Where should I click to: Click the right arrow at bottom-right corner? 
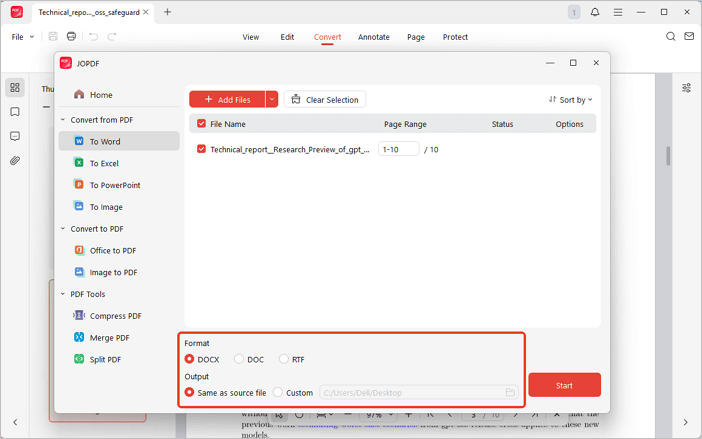(x=685, y=422)
